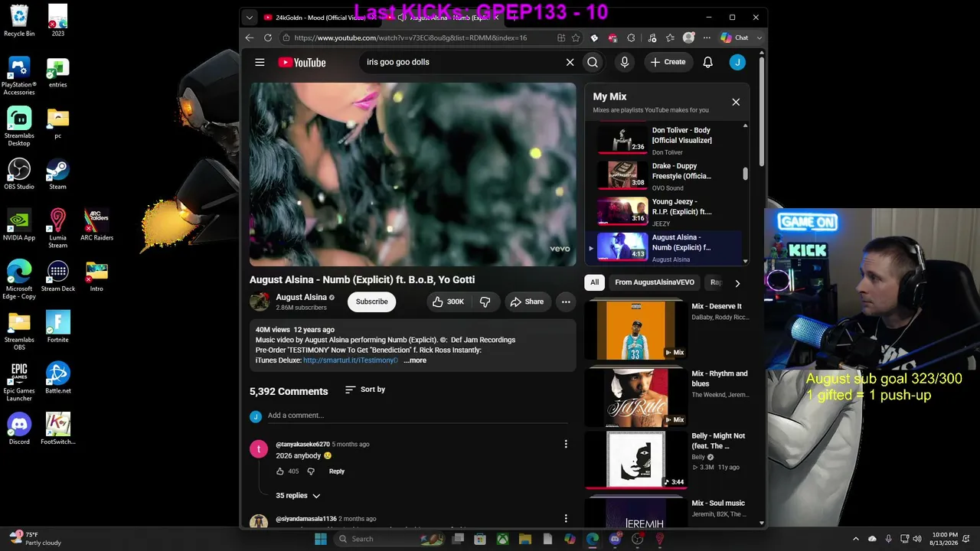Viewport: 980px width, 551px height.
Task: Refresh the YouTube page in Edge
Action: pos(268,37)
